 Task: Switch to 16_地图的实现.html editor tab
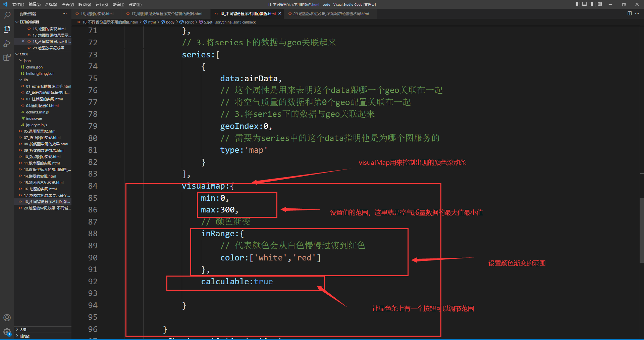click(x=97, y=14)
